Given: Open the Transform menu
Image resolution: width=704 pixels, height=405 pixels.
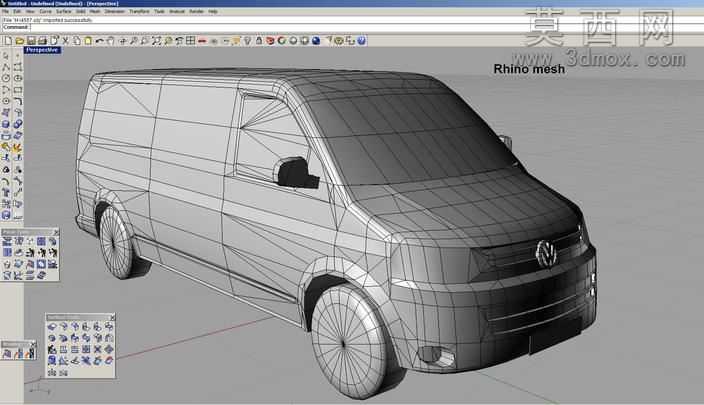Looking at the screenshot, I should click(x=139, y=11).
